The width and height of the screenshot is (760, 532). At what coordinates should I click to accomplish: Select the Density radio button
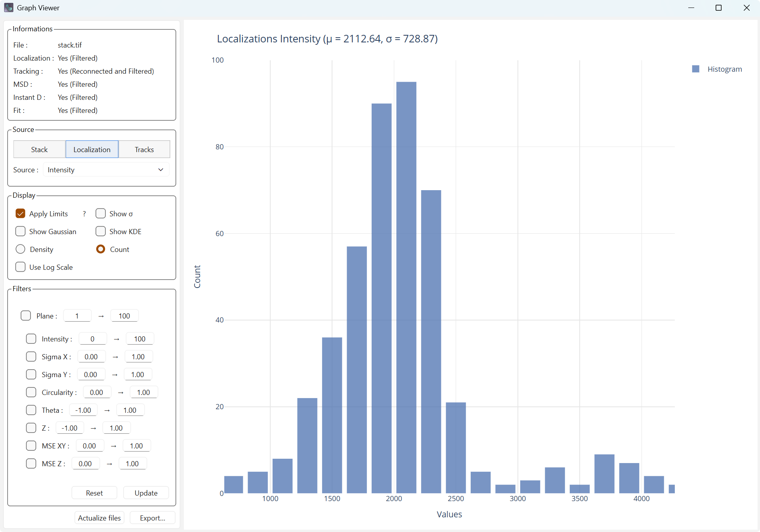(20, 249)
